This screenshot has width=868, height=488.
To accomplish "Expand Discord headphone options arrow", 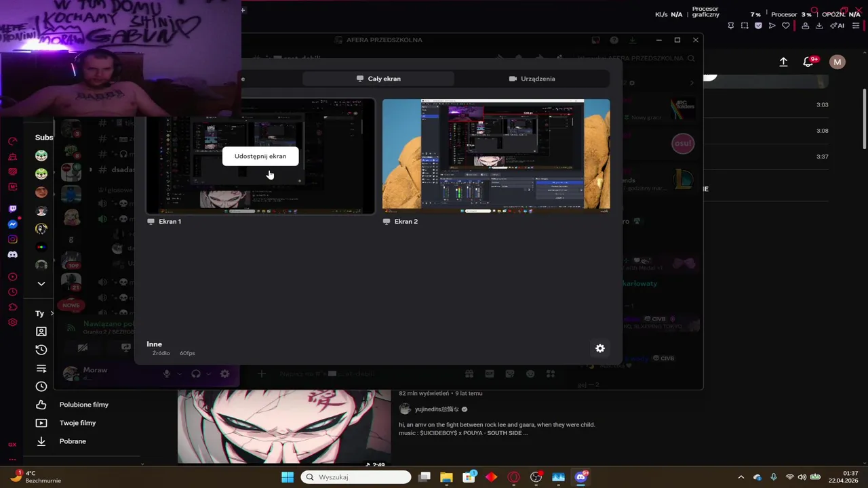I will point(209,373).
